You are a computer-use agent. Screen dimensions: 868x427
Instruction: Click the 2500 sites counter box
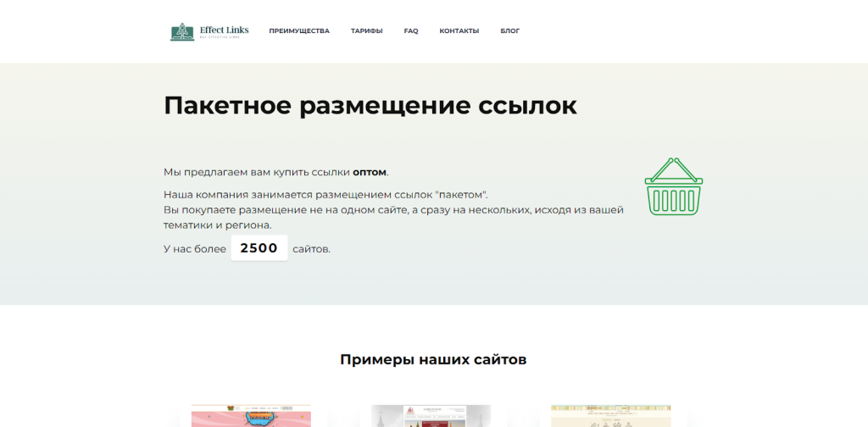pos(259,248)
